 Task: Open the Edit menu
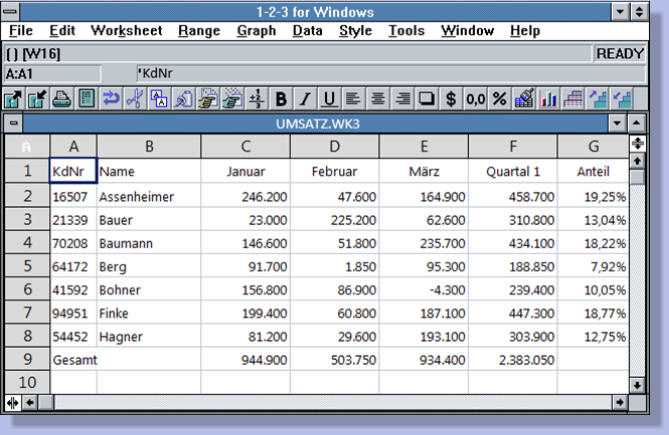(62, 31)
